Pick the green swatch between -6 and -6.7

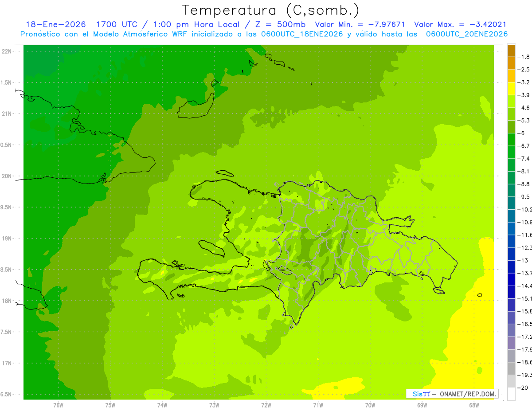511,140
